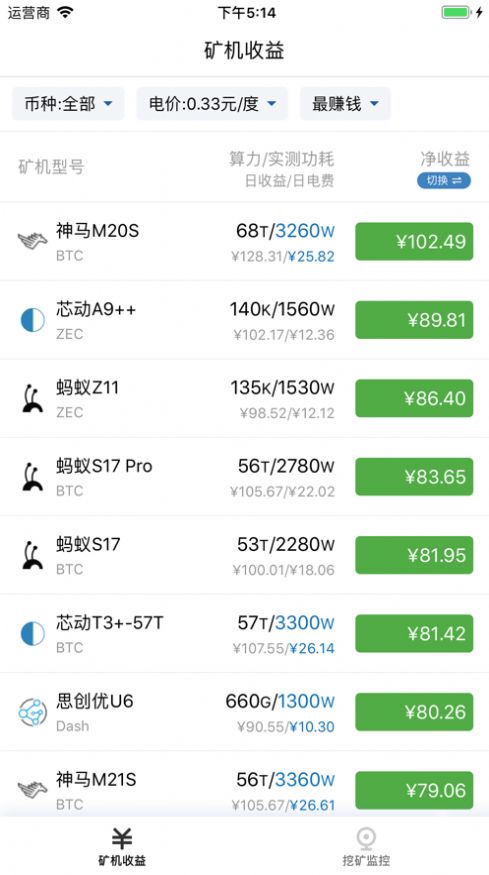Expand the 最赚钱 sorting dropdown
This screenshot has height=875, width=489.
[345, 104]
